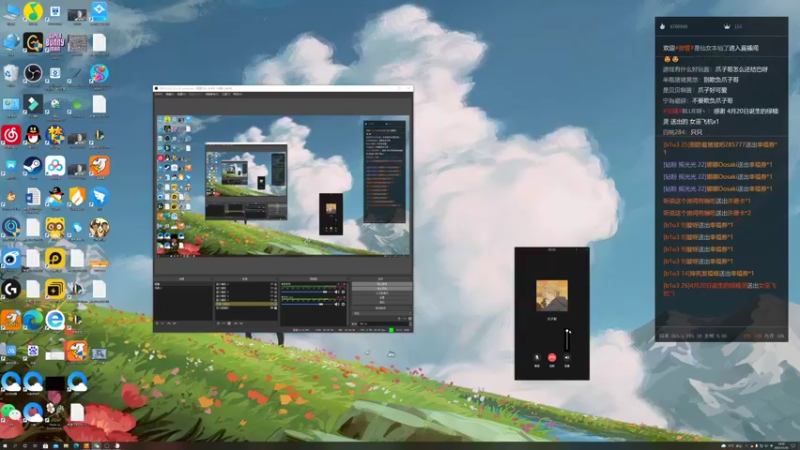The image size is (800, 450).
Task: Open Desktop Audio gear settings in OBS mixer
Action: coord(343,292)
